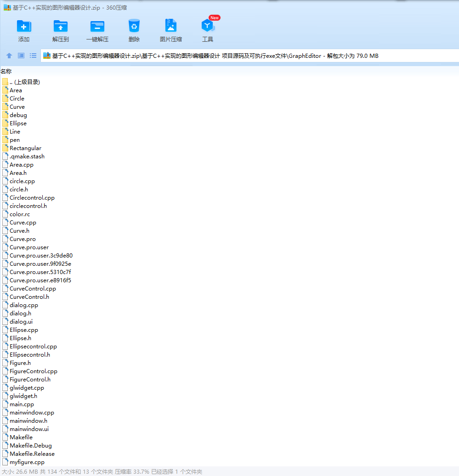This screenshot has height=476, width=459.
Task: Go up one level with the arrow icon
Action: tap(9, 56)
